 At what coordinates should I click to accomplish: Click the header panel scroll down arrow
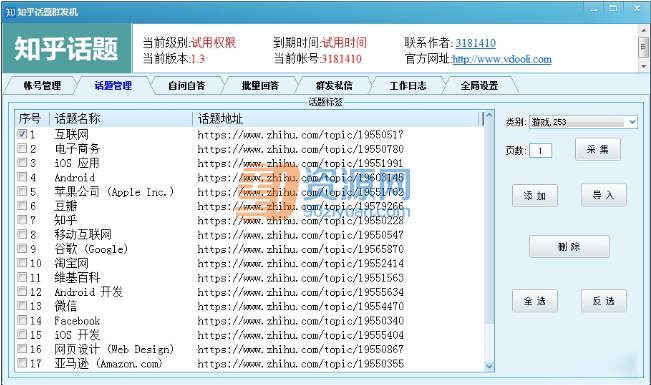(644, 66)
